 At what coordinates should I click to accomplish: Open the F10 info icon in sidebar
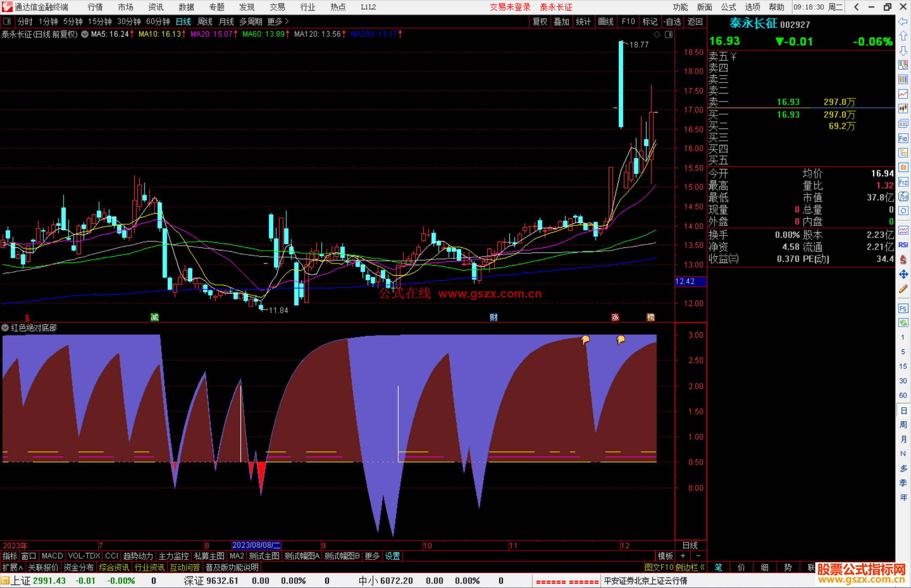pyautogui.click(x=903, y=138)
